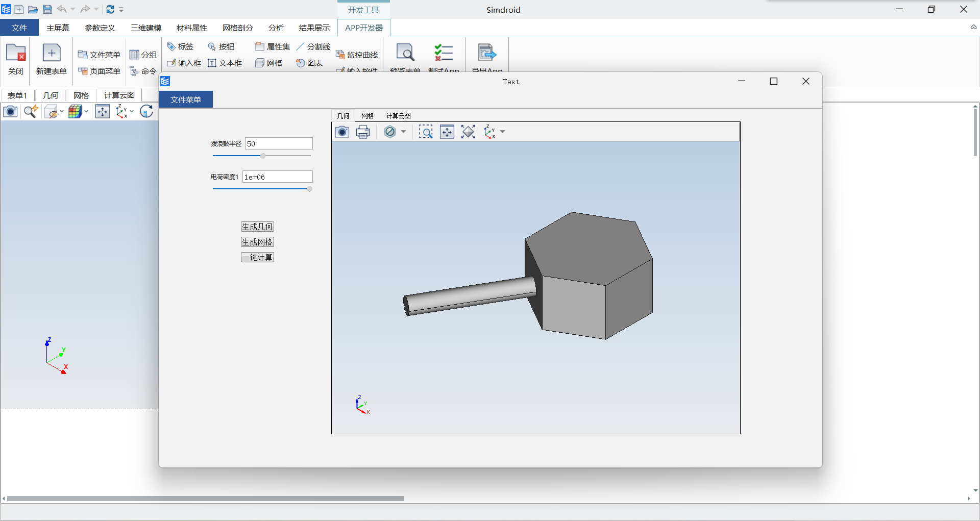Click the 分组 group control item
Screen dimensions: 980x521
tap(143, 55)
